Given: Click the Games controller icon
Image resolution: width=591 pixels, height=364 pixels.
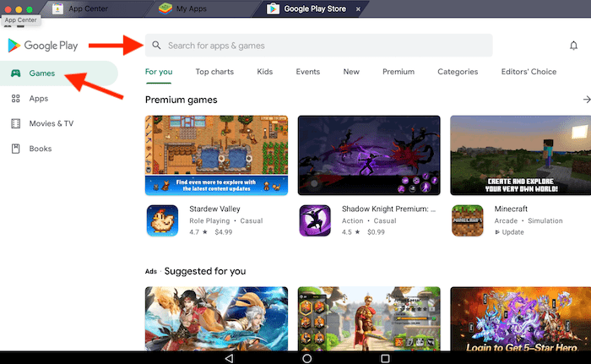Looking at the screenshot, I should coord(15,73).
